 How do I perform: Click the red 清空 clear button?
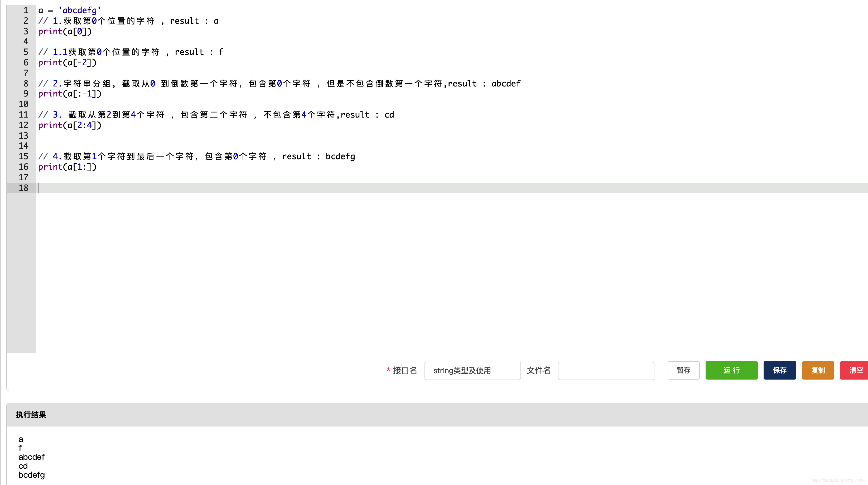855,370
